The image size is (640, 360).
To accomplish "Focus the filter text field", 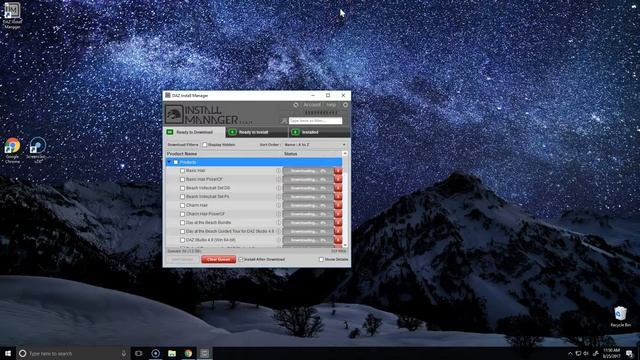I will click(316, 120).
